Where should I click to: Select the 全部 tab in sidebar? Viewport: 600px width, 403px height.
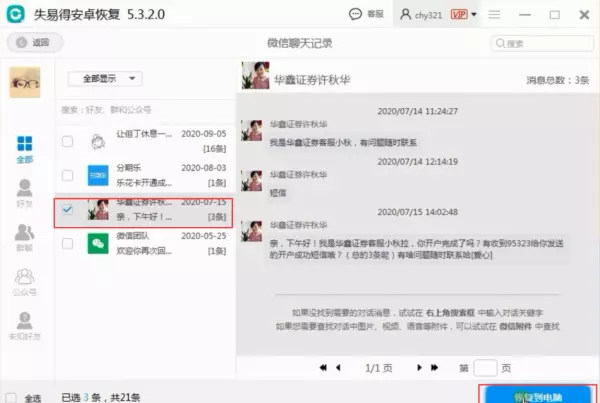(x=24, y=150)
